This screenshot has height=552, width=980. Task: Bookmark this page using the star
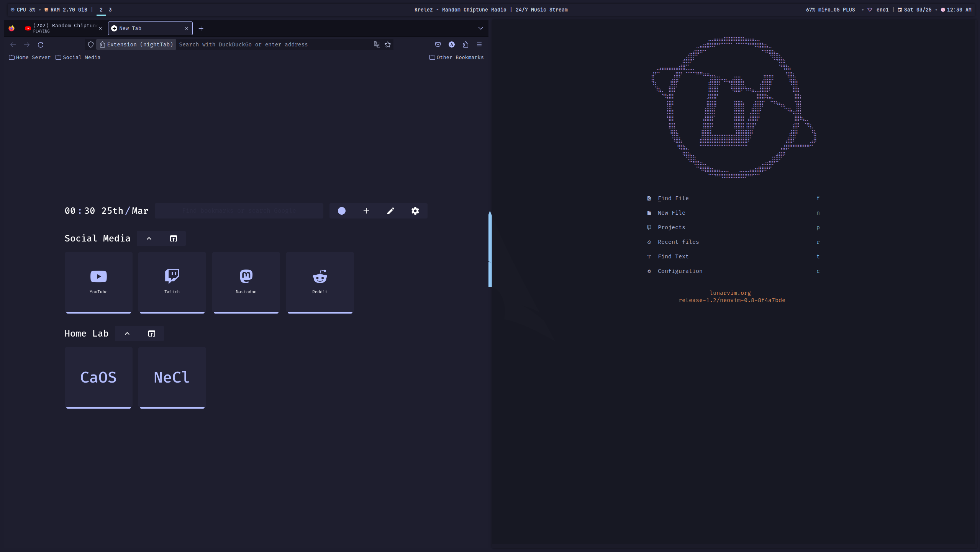[387, 44]
